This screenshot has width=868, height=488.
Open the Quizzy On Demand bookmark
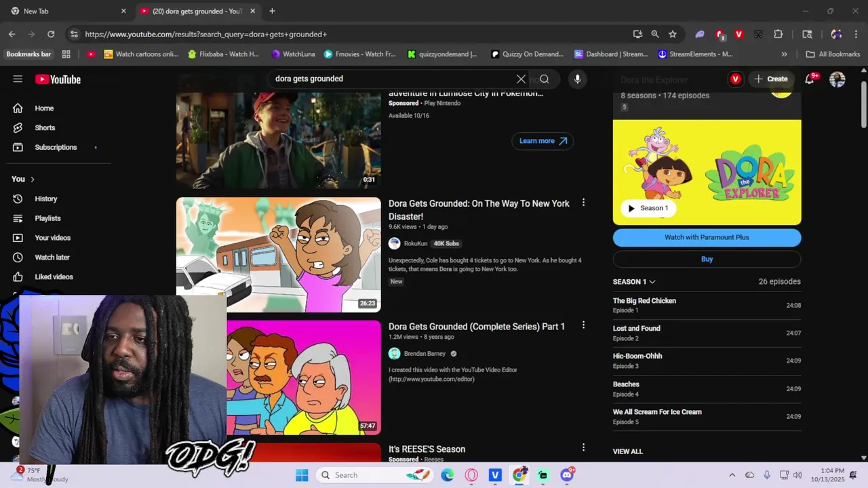click(527, 54)
